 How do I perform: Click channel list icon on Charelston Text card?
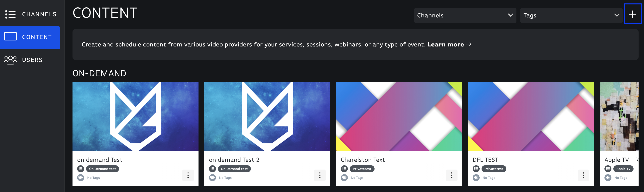(x=344, y=169)
